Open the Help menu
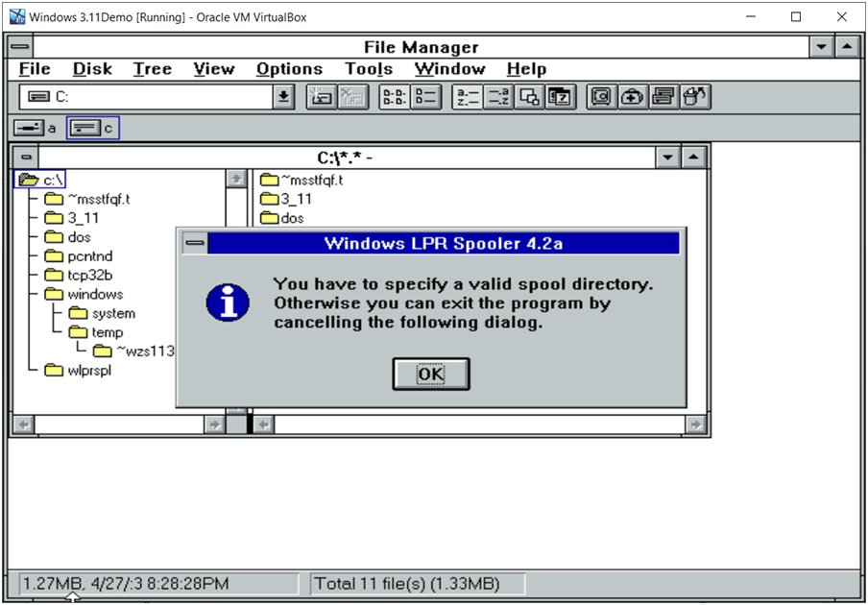Viewport: 868px width, 605px height. [x=526, y=68]
